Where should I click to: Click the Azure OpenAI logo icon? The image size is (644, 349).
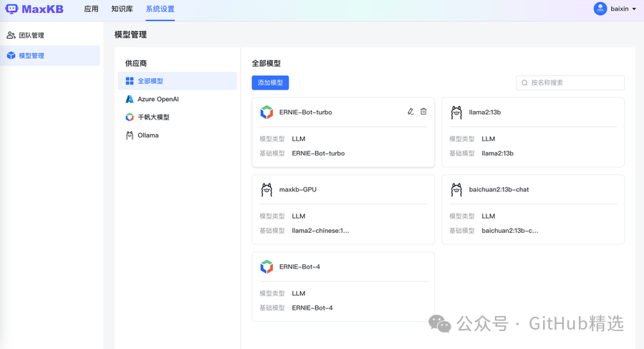click(x=130, y=99)
